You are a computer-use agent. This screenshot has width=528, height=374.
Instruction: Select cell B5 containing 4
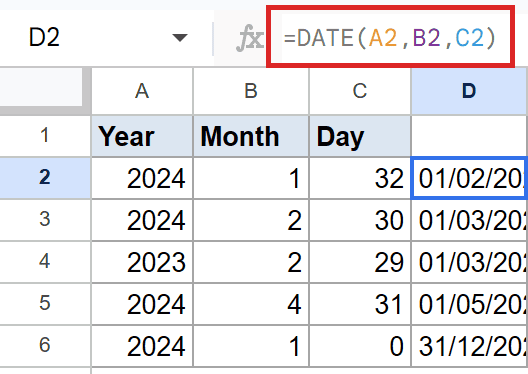pos(251,304)
